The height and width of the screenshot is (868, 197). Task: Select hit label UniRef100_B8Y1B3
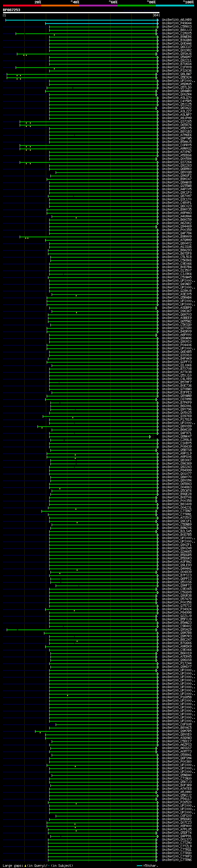pyautogui.click(x=177, y=132)
